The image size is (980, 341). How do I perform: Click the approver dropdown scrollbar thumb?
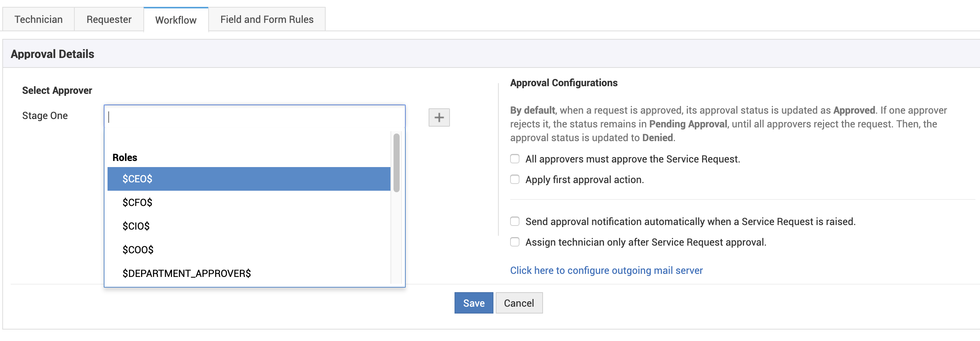397,163
